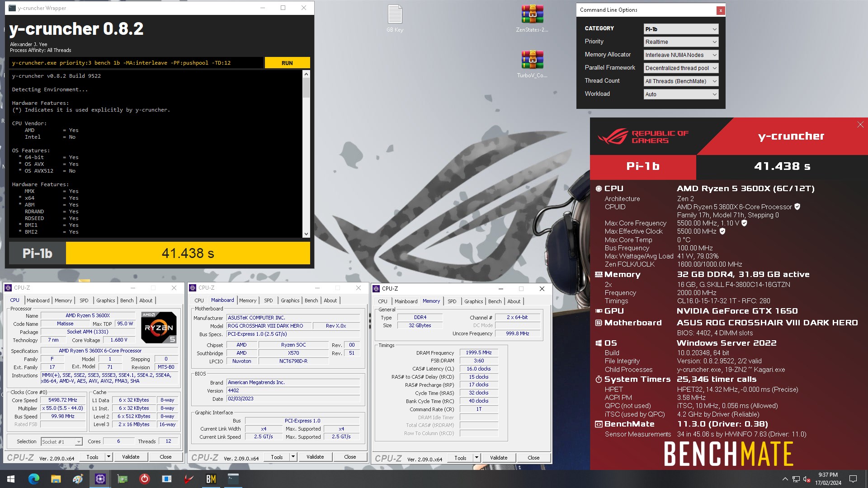
Task: Click the Core Speed value 5498.72 MHz
Action: click(x=63, y=400)
